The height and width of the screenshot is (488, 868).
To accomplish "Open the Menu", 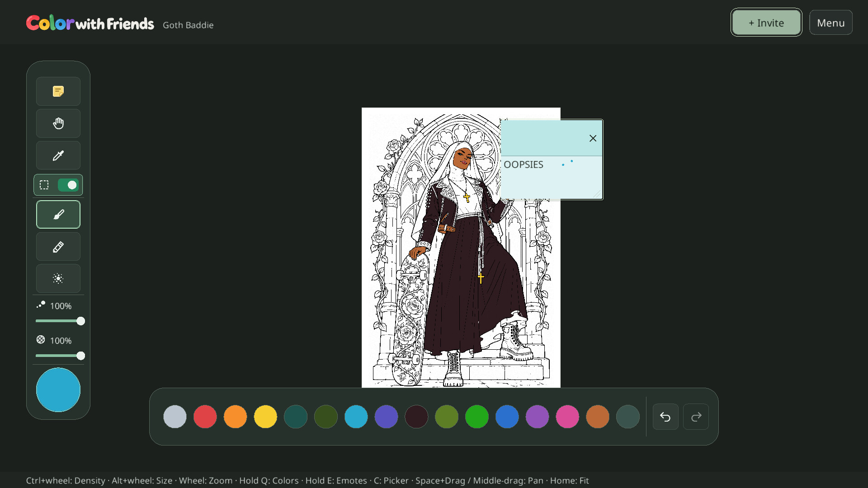I will tap(831, 23).
